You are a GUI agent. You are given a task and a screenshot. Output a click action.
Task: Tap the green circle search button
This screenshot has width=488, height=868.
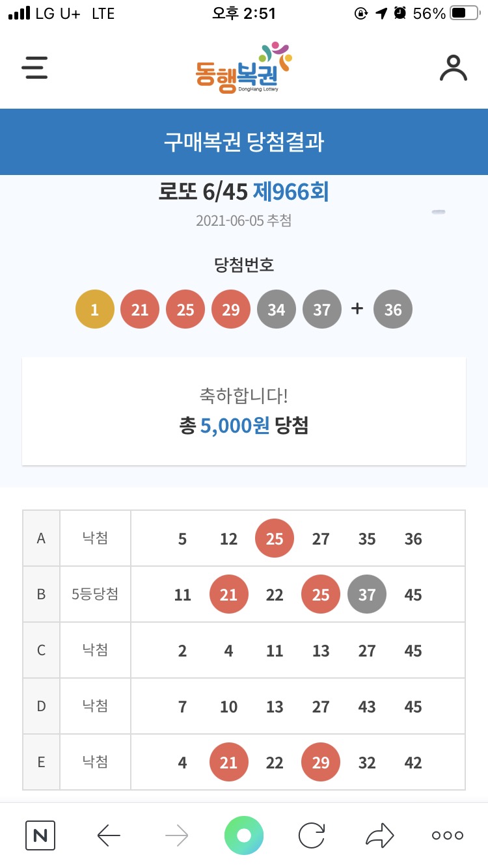point(244,835)
